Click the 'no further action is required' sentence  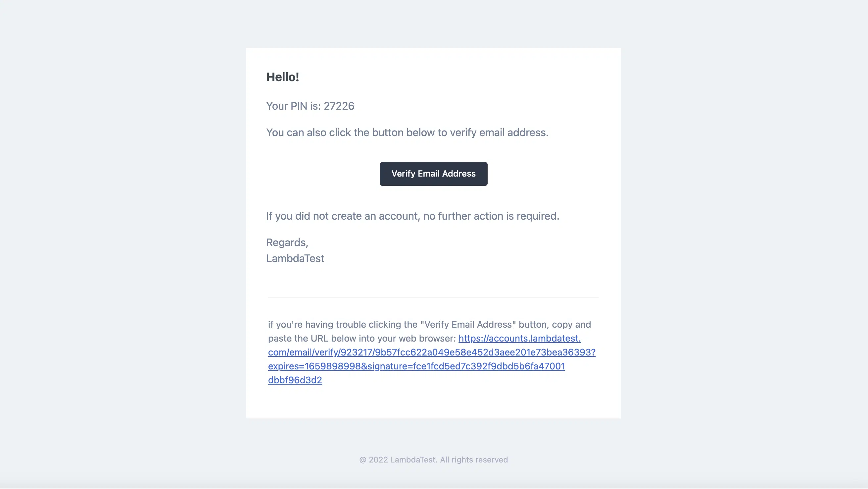pos(491,216)
